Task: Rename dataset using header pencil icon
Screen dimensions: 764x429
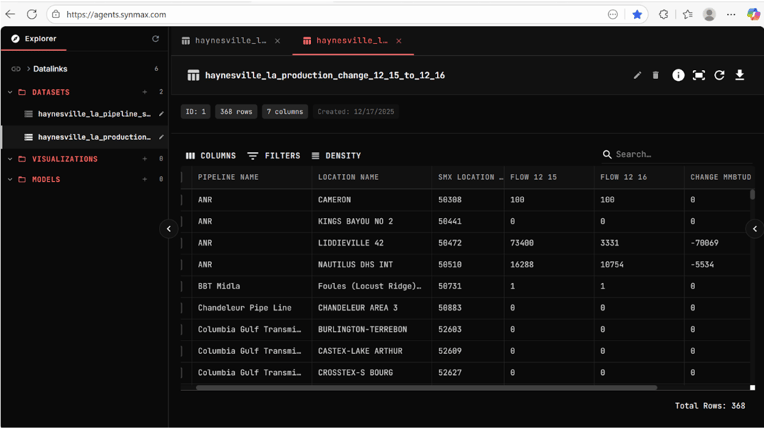Action: pyautogui.click(x=637, y=75)
